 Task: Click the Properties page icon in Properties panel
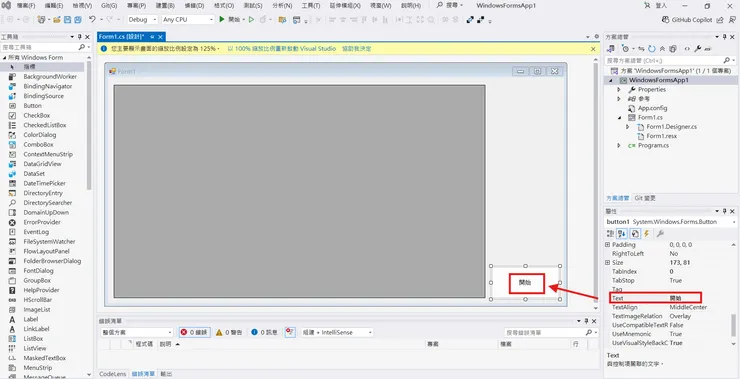[x=635, y=234]
